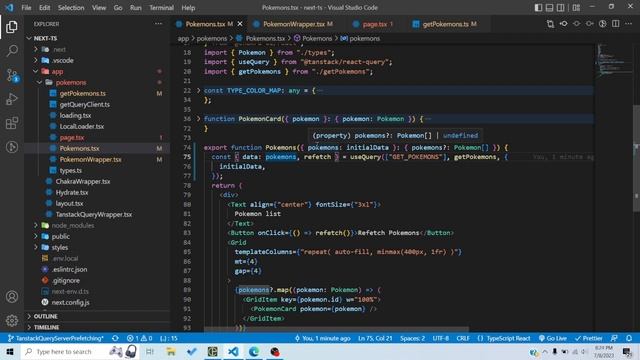Open Customize Layout icon
640x360 pixels.
576,7
